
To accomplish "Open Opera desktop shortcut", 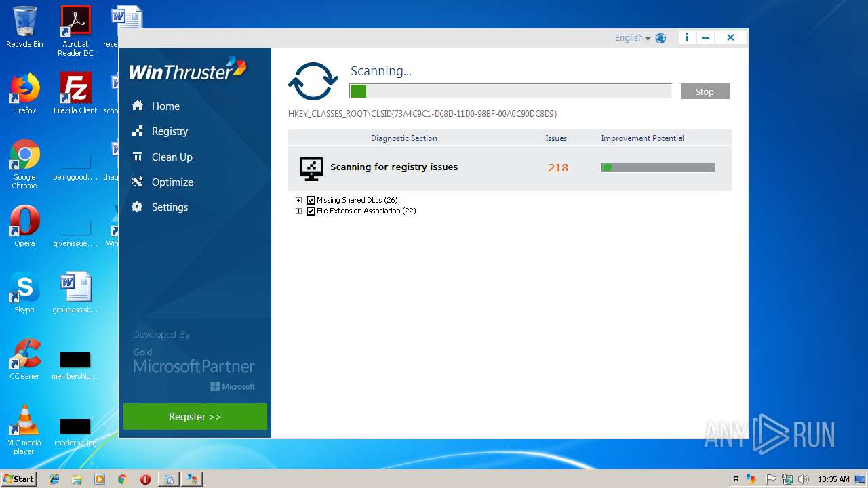I will (x=24, y=226).
